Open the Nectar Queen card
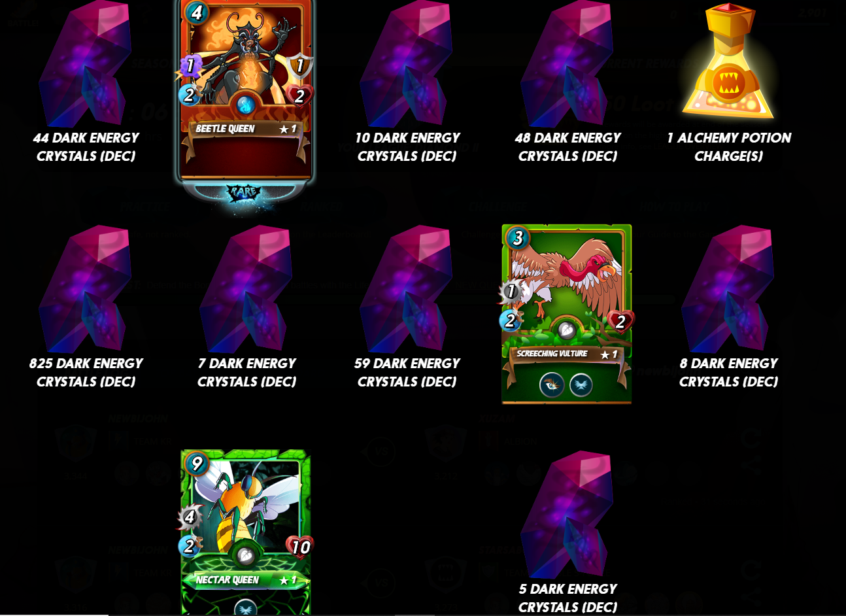The height and width of the screenshot is (616, 846). coord(246,532)
